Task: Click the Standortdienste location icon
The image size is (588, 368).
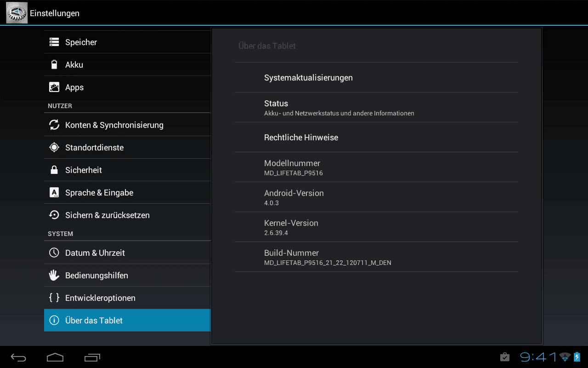Action: (54, 147)
